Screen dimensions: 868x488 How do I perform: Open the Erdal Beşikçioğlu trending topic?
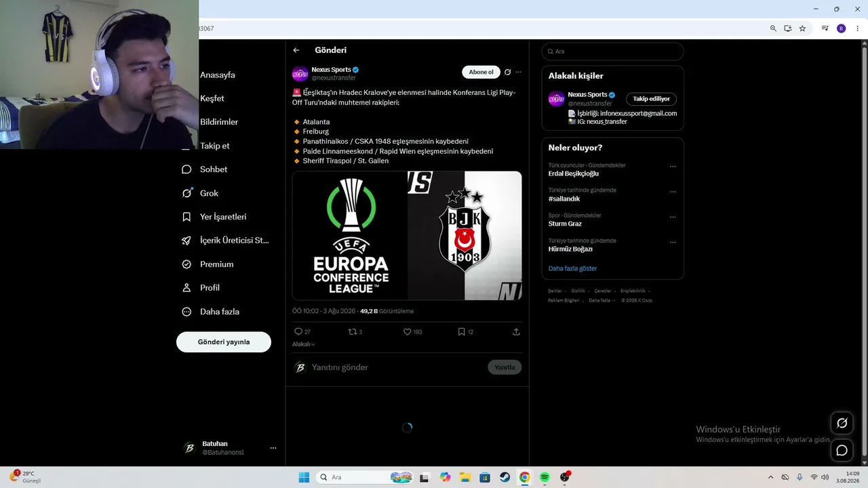[574, 174]
